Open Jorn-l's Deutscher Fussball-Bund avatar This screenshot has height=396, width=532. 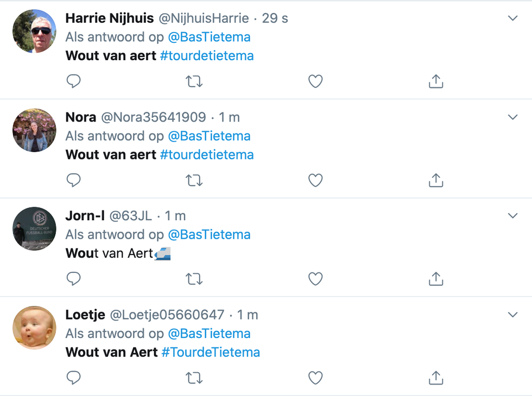click(34, 229)
